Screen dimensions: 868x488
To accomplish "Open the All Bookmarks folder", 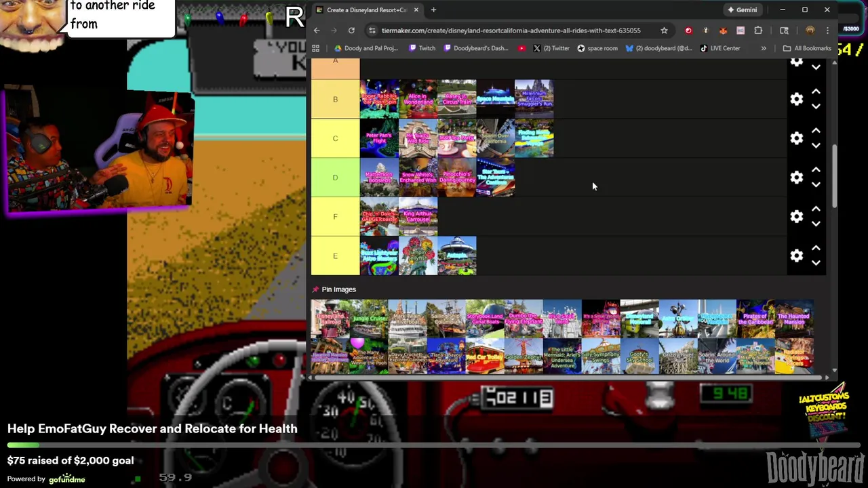I will [x=806, y=48].
